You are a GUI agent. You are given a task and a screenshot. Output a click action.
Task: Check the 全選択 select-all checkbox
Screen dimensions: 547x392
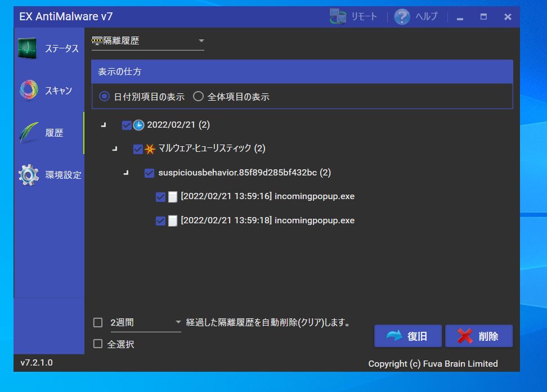(98, 344)
